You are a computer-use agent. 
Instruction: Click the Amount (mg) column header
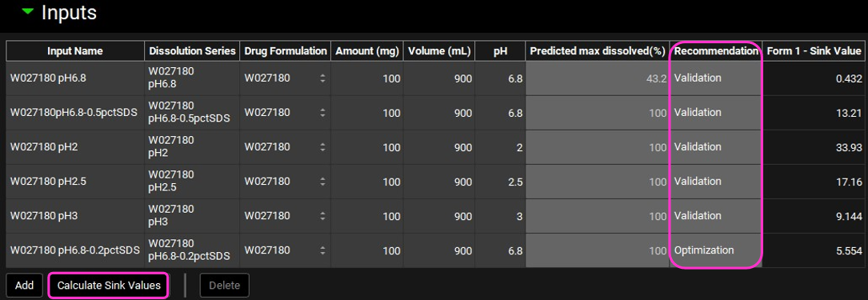367,51
